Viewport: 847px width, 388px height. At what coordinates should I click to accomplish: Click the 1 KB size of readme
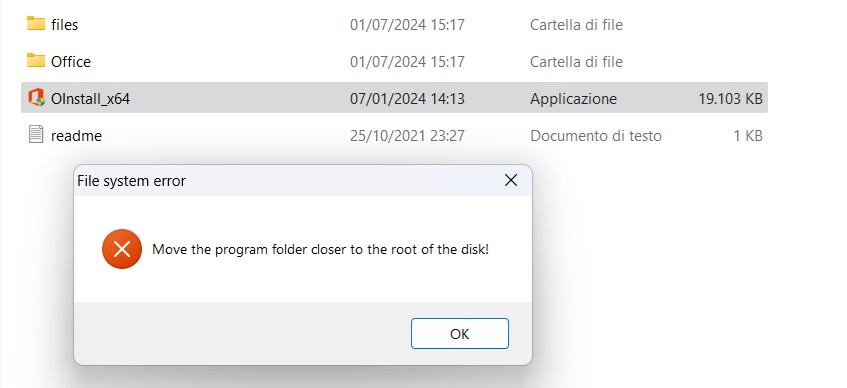click(748, 136)
